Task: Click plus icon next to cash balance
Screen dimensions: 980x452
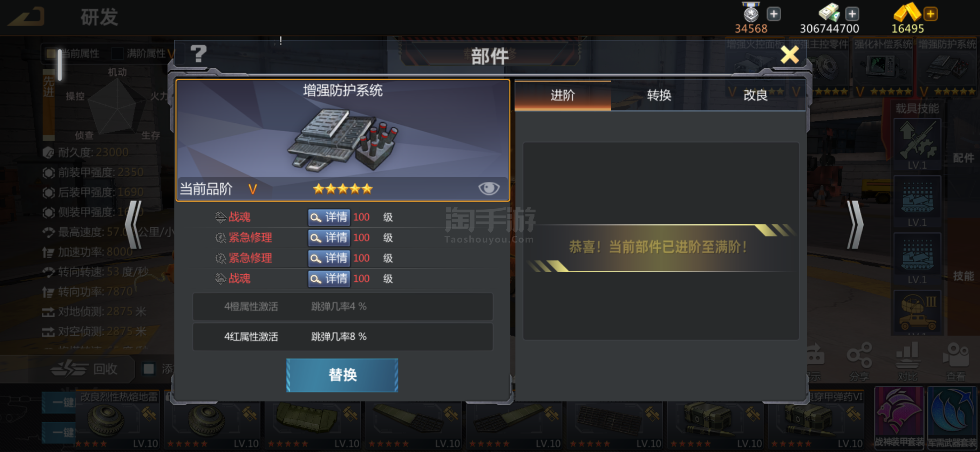Action: tap(852, 14)
